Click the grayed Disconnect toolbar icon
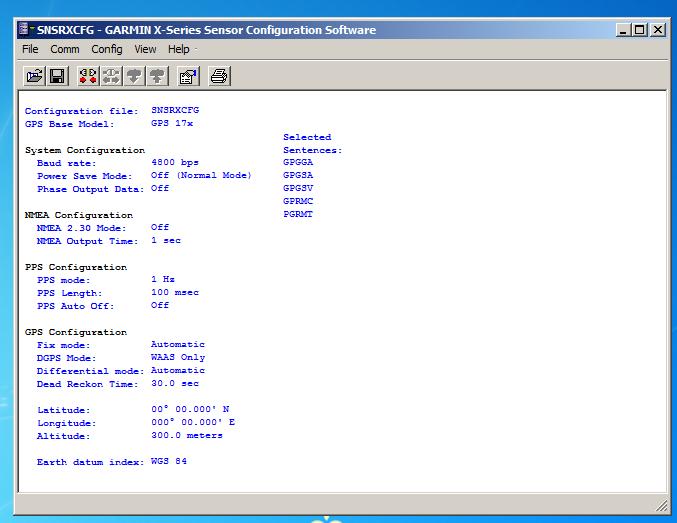Screen dimensions: 677x523 tap(111, 76)
